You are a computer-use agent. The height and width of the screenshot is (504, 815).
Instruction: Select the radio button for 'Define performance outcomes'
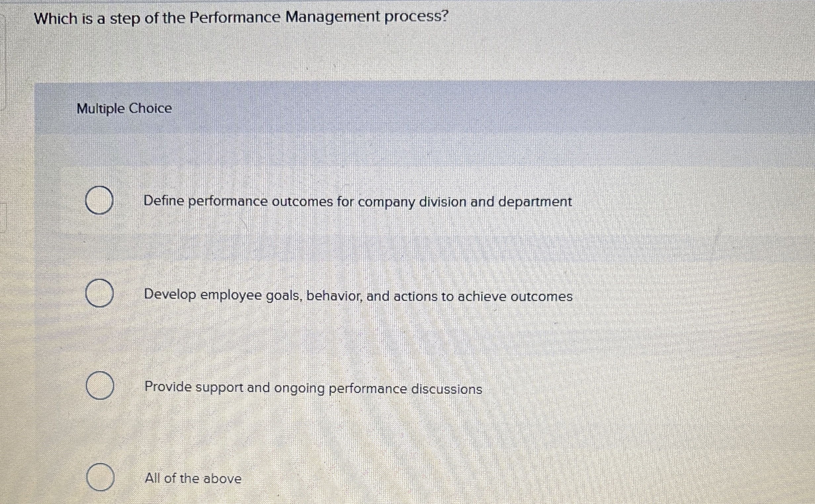tap(99, 200)
